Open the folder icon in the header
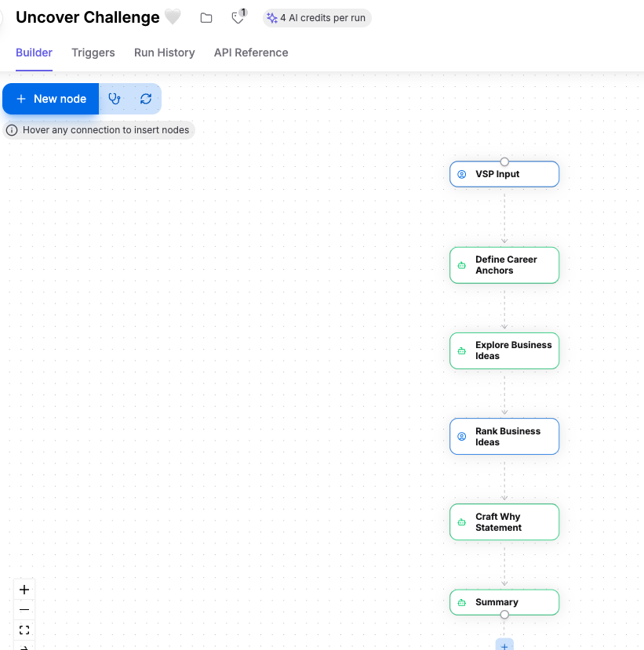Viewport: 644px width, 650px height. 206,18
